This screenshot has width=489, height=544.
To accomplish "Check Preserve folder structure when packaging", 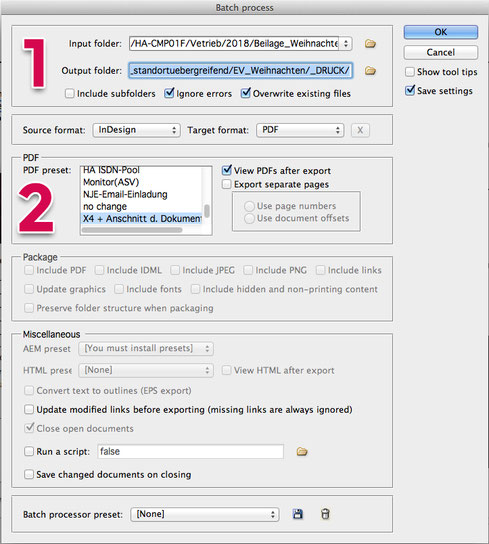I will pyautogui.click(x=29, y=308).
